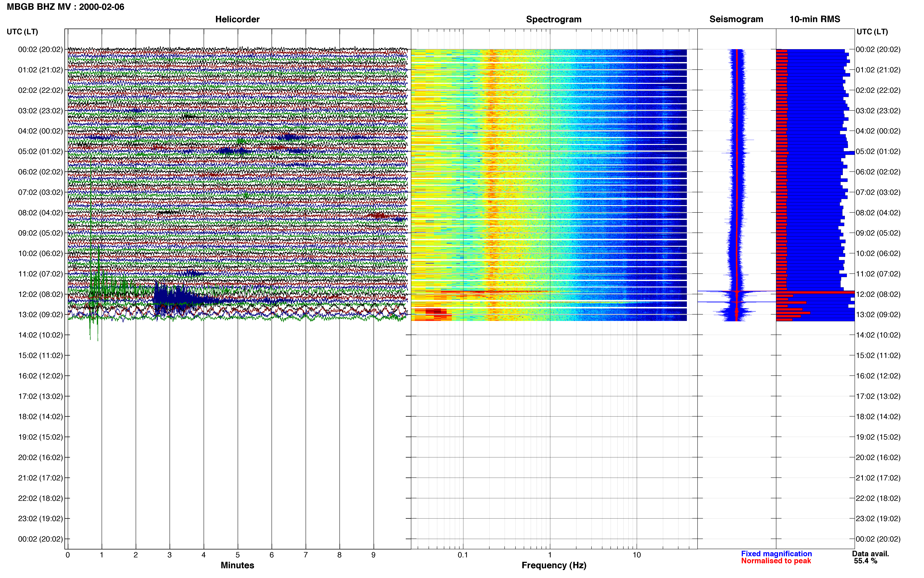This screenshot has height=578, width=924.
Task: Click left time label '01:02 (21:02)'
Action: [40, 70]
